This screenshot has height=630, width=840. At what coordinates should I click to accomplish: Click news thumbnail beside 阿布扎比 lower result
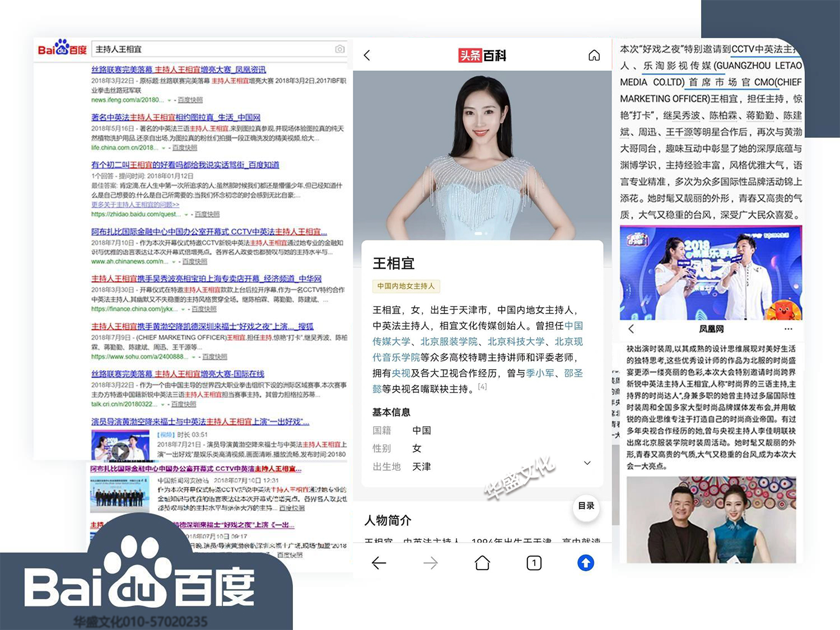pos(119,493)
